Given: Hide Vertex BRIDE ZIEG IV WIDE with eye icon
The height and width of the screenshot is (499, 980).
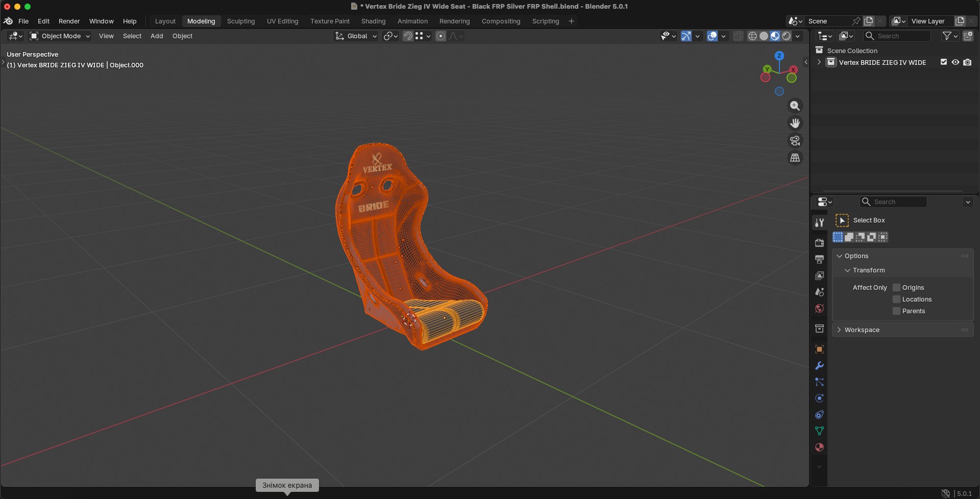Looking at the screenshot, I should (x=955, y=62).
